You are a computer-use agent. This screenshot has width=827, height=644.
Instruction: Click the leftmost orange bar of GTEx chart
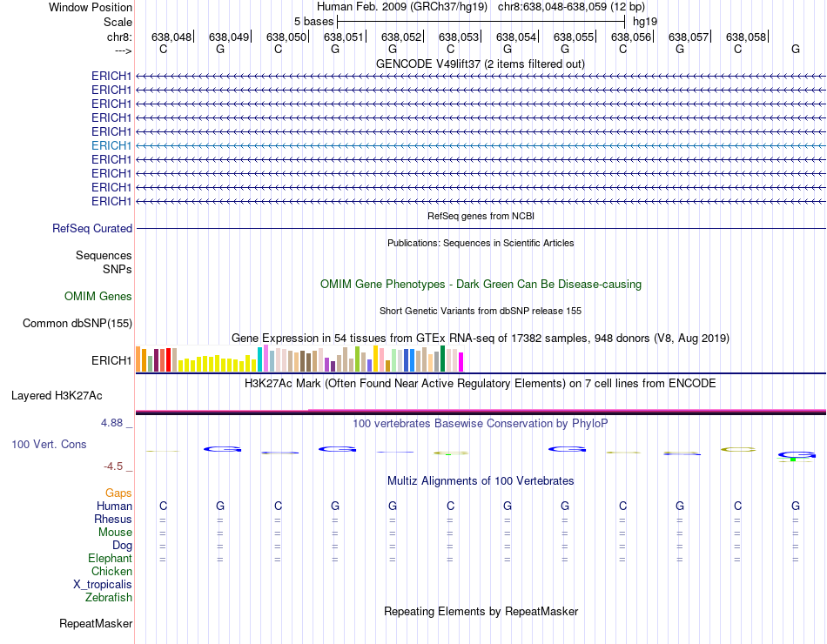coord(138,359)
